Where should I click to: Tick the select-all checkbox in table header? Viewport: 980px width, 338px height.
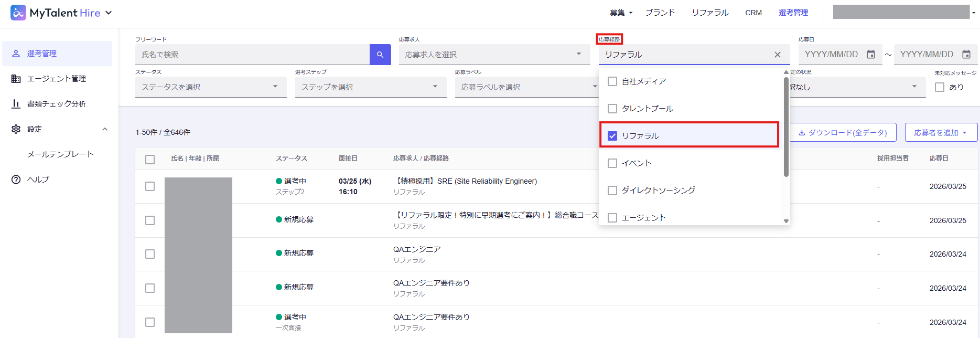tap(150, 159)
